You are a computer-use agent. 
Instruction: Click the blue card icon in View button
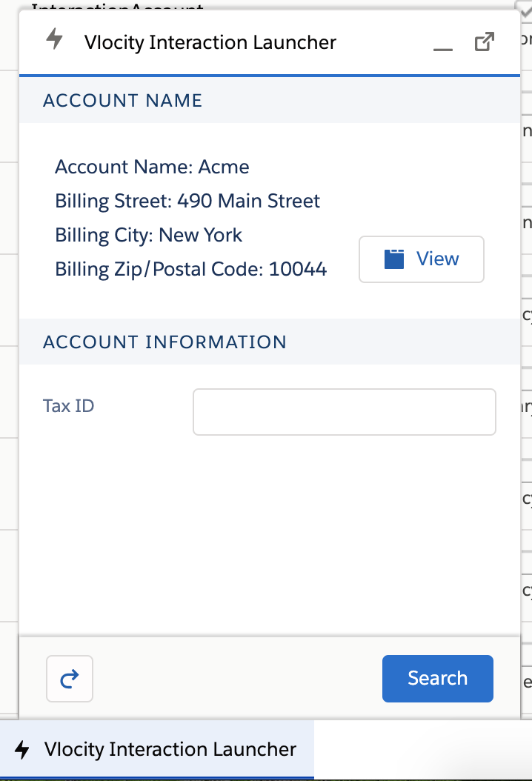pos(394,259)
